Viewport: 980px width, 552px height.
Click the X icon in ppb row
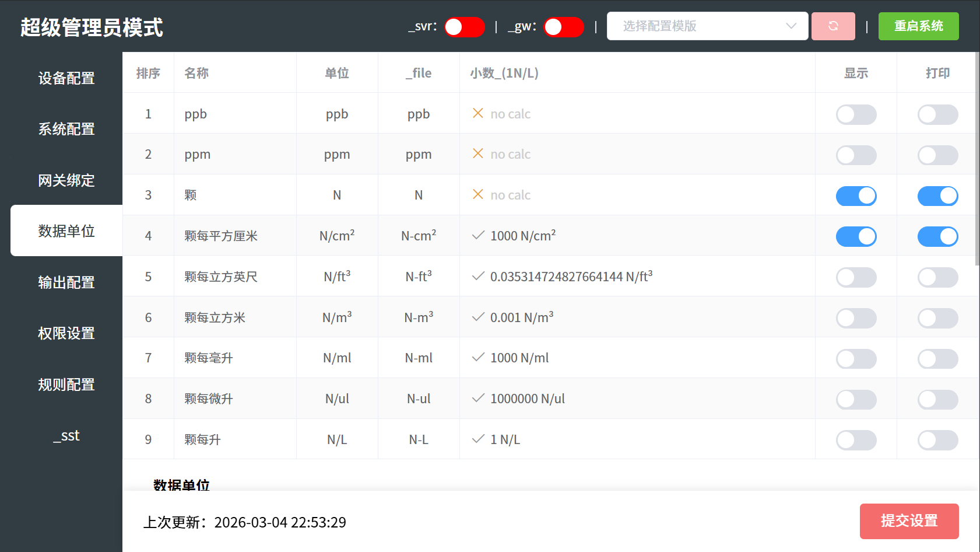478,113
